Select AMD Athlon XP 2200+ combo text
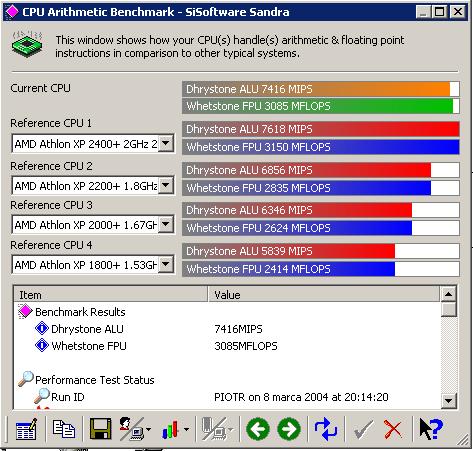The image size is (473, 451). coord(85,186)
